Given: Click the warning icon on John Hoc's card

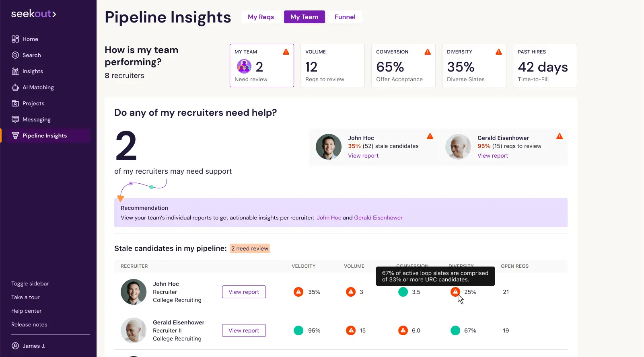Looking at the screenshot, I should coord(430,136).
